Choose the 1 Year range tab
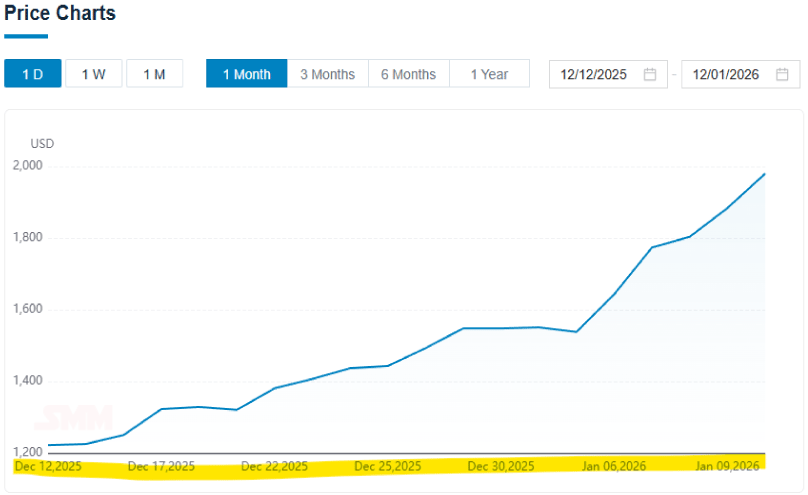 point(489,75)
